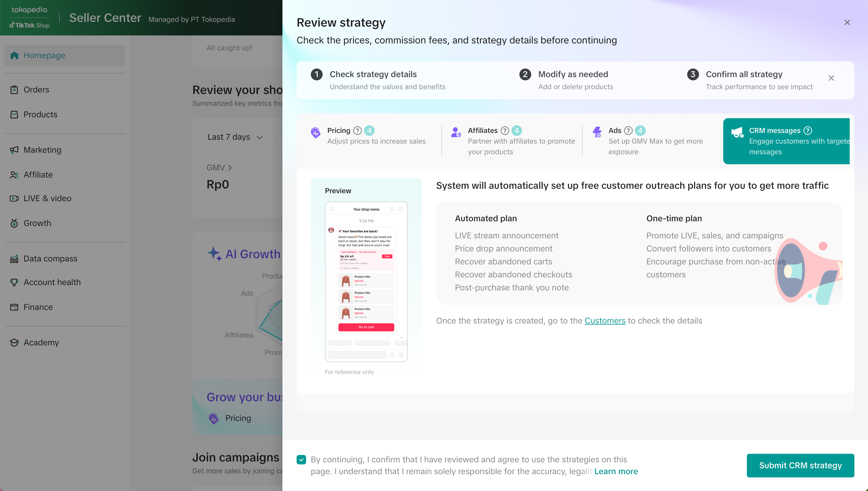Click the Learn more link
Screen dimensions: 868x491
pyautogui.click(x=616, y=472)
